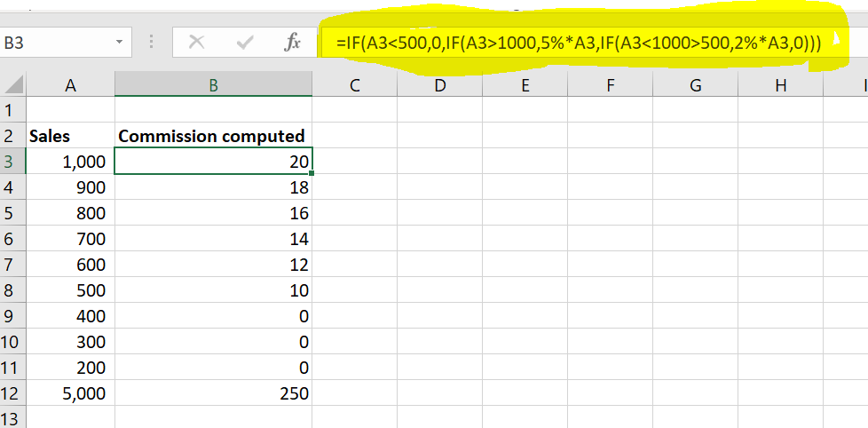
Task: Click the Enter checkmark formula icon
Action: pyautogui.click(x=244, y=42)
